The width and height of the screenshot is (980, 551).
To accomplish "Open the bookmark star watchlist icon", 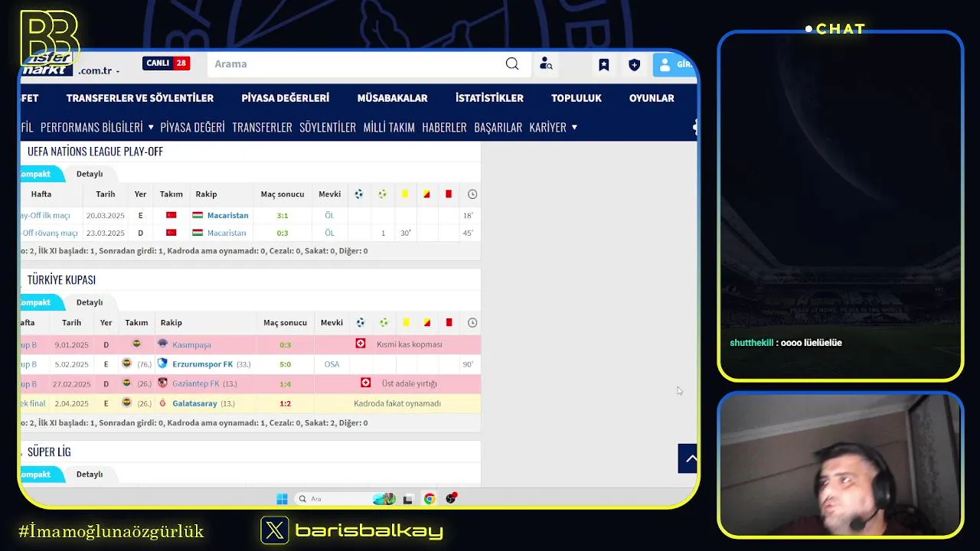I will tap(603, 65).
